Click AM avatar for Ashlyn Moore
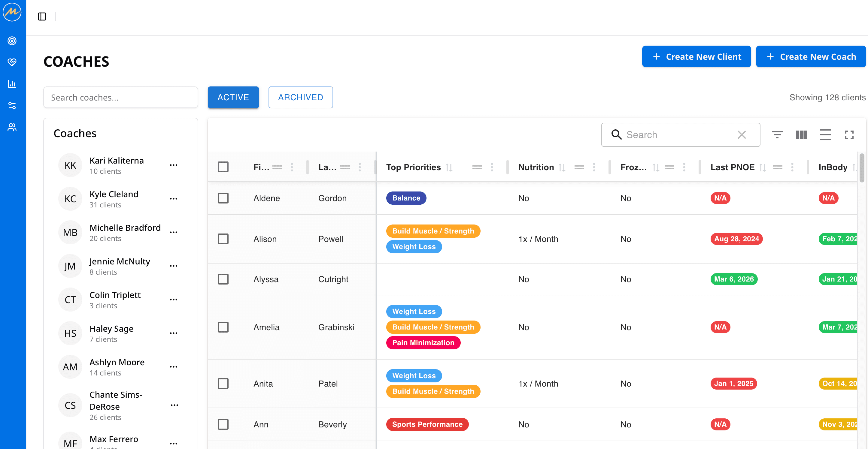The width and height of the screenshot is (868, 449). pyautogui.click(x=70, y=367)
